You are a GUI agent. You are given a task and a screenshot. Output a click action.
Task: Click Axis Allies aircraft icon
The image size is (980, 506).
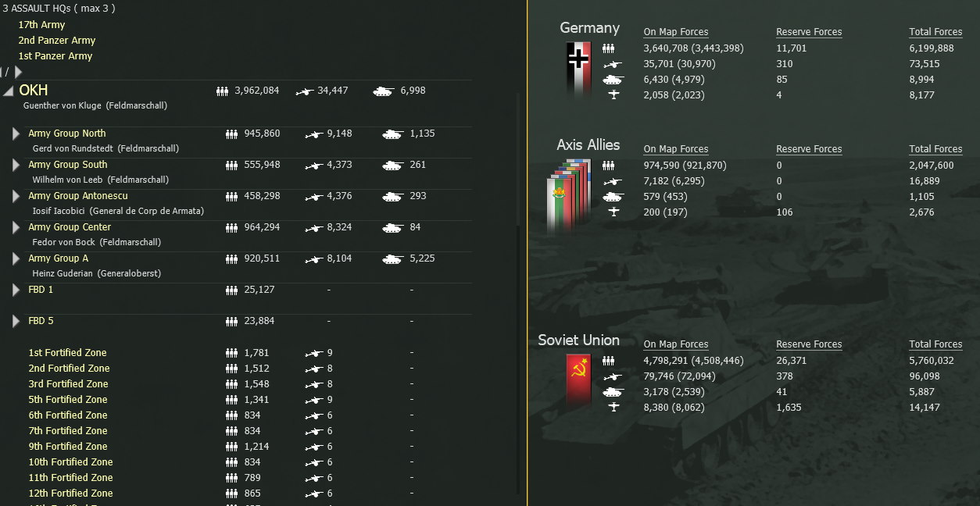tap(613, 212)
